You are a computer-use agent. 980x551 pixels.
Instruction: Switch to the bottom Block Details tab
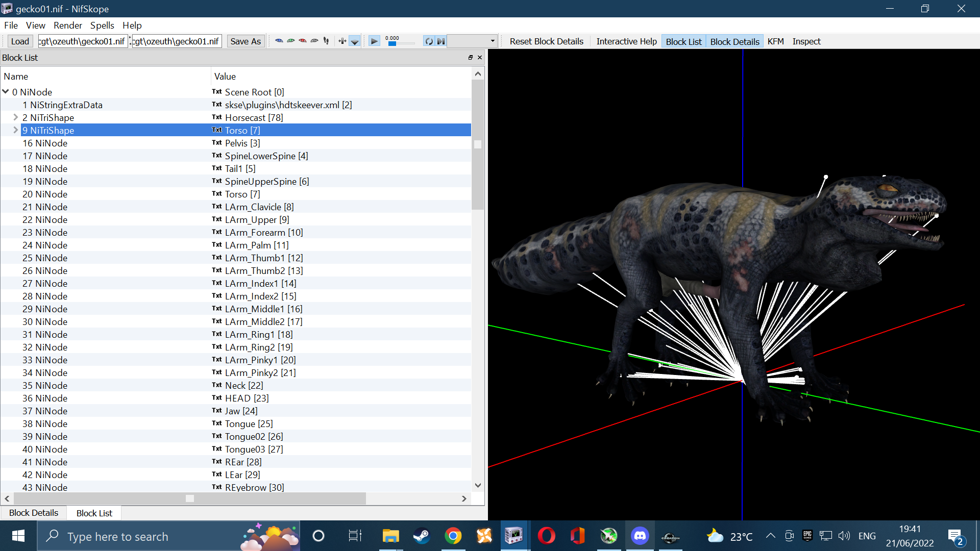34,513
